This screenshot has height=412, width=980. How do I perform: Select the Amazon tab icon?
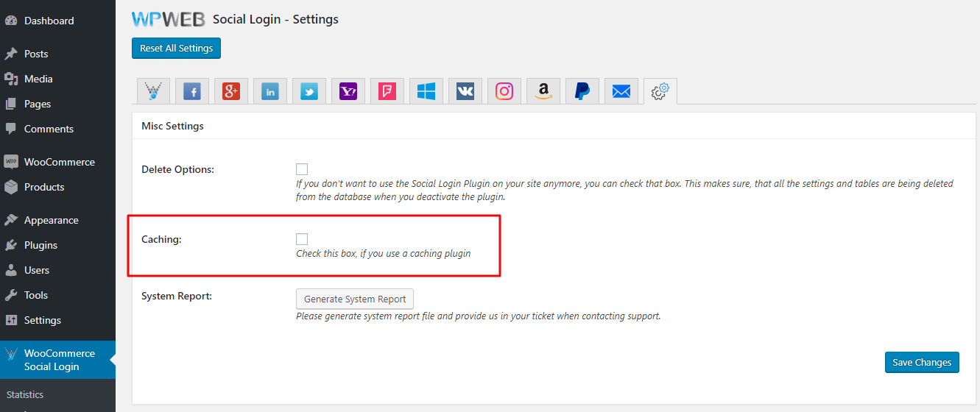[x=543, y=91]
